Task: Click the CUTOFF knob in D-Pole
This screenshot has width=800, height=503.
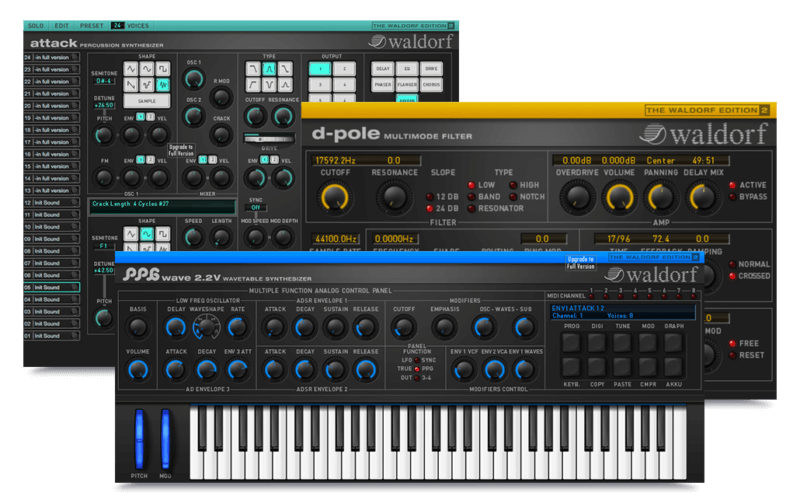Action: pyautogui.click(x=334, y=198)
